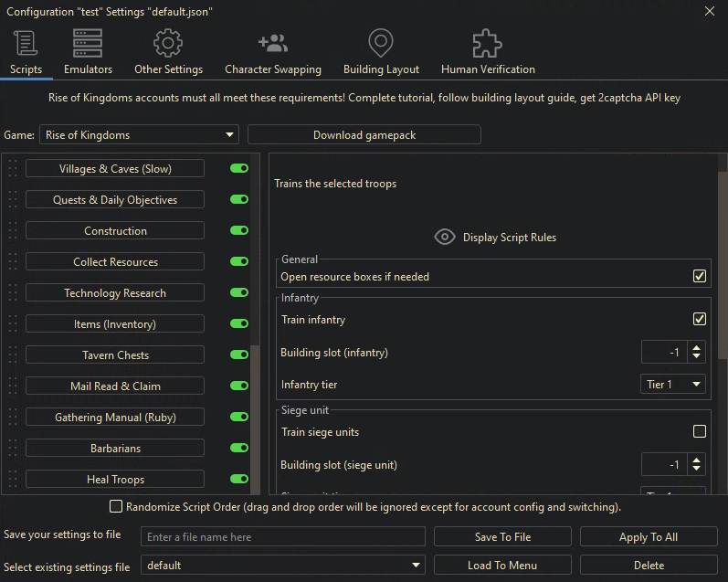Screen dimensions: 728x582
Task: Open the Scripts tab scroll icon
Action: click(26, 44)
